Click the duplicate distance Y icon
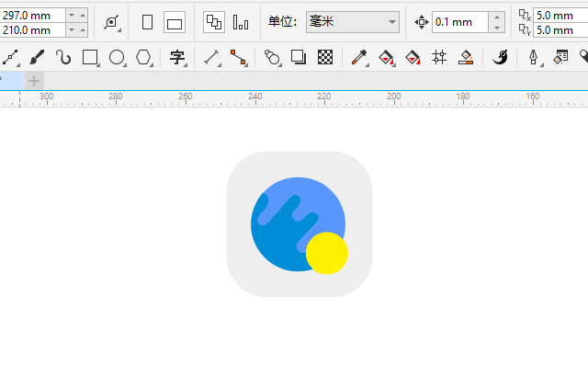This screenshot has height=376, width=588. [x=525, y=29]
